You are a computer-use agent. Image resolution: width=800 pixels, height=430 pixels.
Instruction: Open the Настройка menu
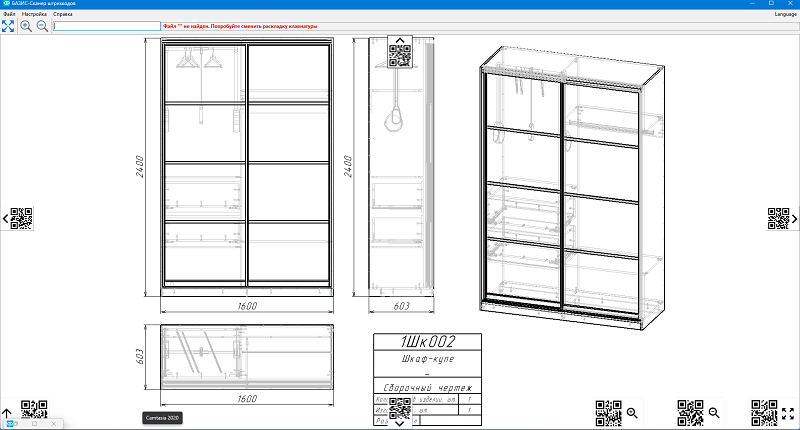pyautogui.click(x=34, y=14)
